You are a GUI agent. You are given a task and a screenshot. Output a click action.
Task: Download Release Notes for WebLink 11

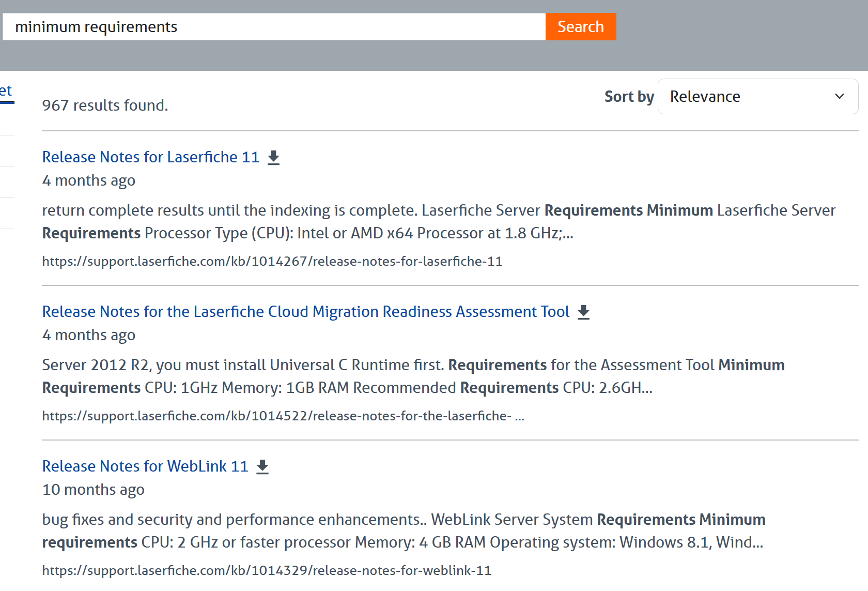pyautogui.click(x=263, y=466)
